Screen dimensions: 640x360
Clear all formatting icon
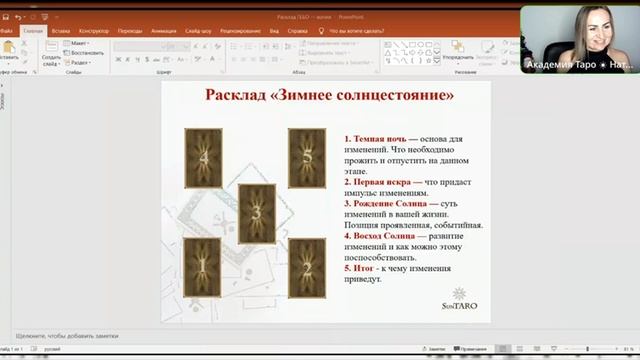click(x=218, y=47)
